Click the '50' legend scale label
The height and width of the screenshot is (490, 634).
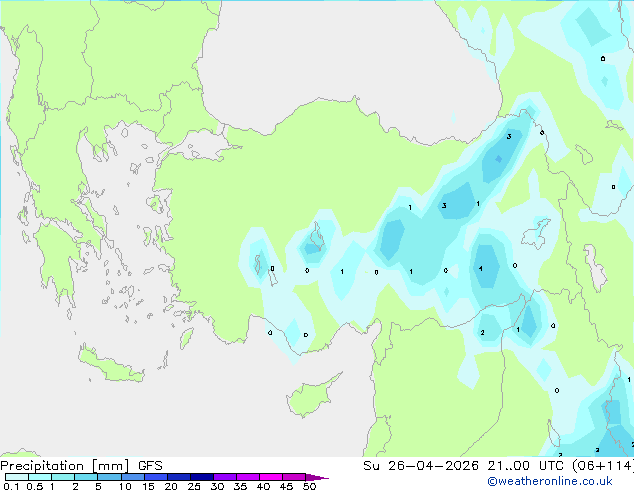point(309,486)
